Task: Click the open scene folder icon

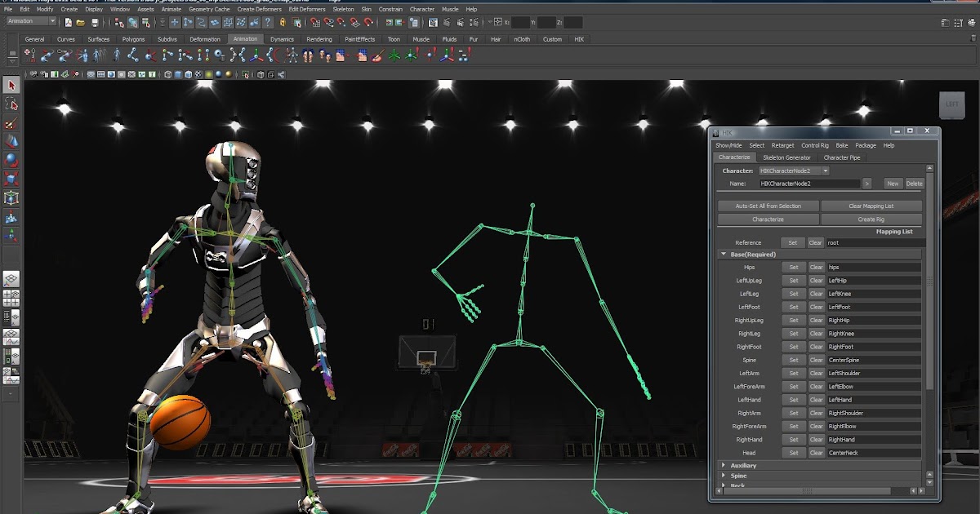Action: point(79,22)
